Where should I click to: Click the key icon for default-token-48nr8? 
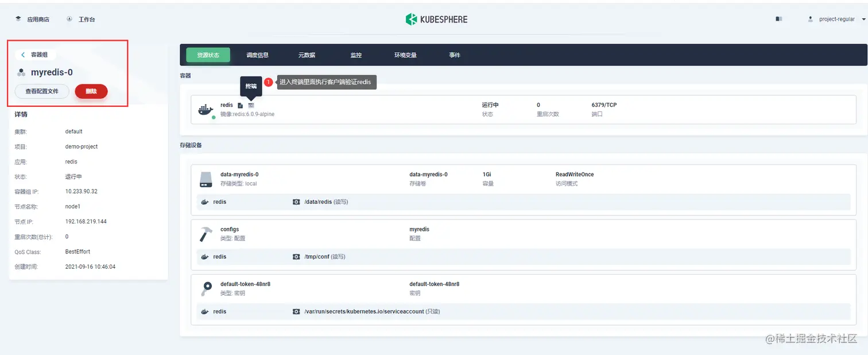[206, 288]
